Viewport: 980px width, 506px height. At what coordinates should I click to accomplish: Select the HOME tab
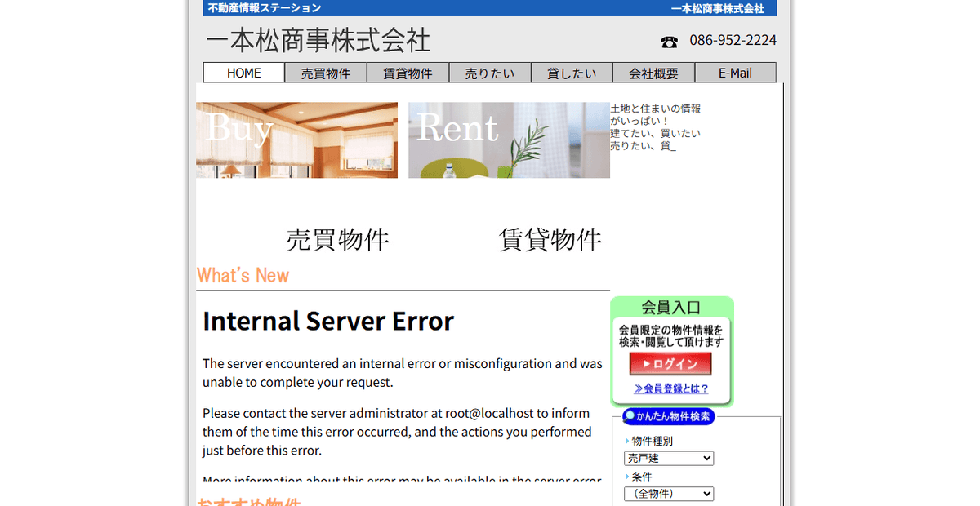click(x=243, y=72)
